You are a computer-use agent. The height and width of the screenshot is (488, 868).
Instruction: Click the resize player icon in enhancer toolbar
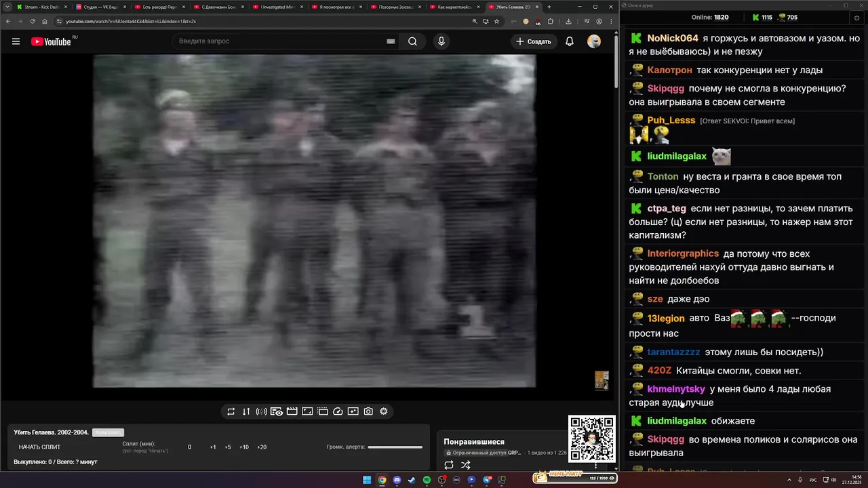pyautogui.click(x=307, y=411)
